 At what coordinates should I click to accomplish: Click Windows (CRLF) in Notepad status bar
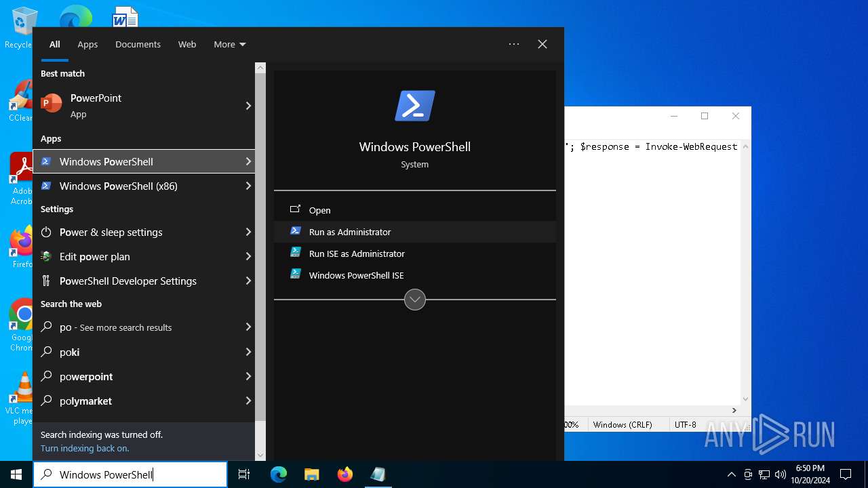(623, 424)
